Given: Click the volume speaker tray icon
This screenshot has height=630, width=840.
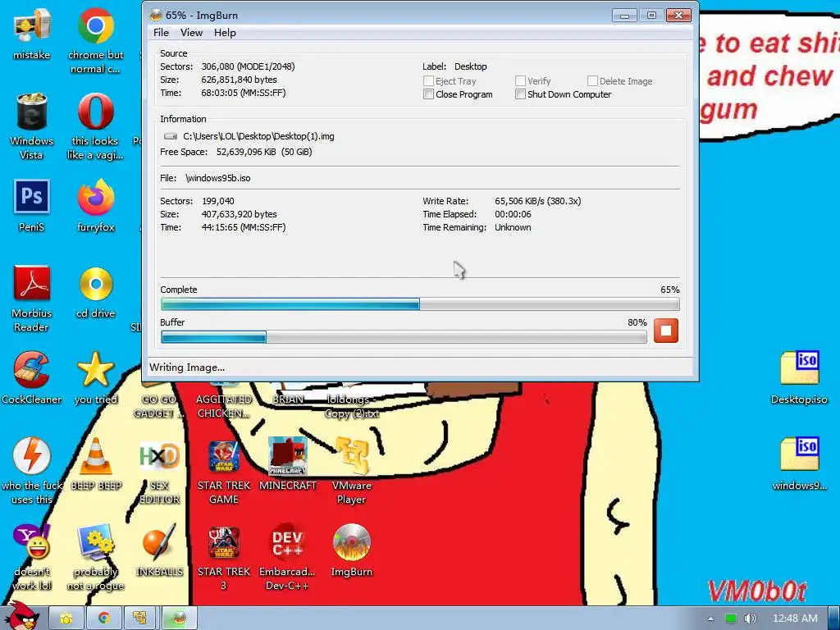Looking at the screenshot, I should point(750,619).
